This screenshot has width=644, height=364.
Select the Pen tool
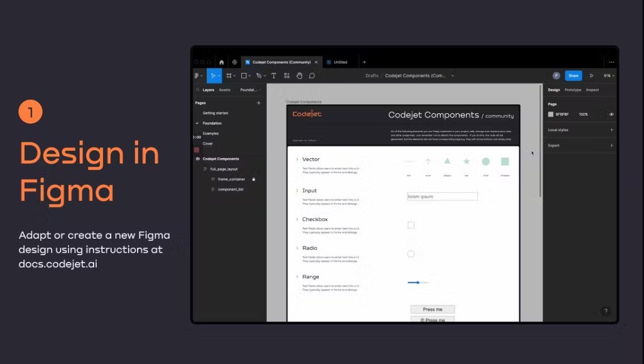259,75
